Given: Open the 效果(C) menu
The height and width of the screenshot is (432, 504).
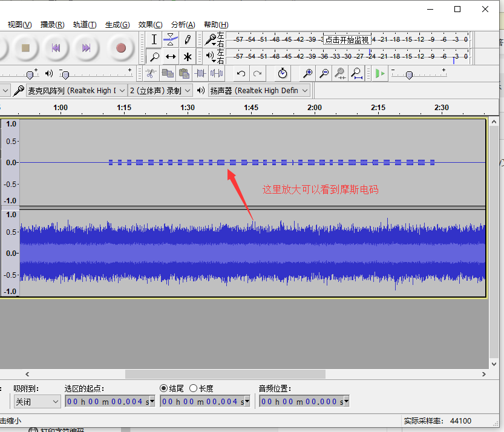Looking at the screenshot, I should (151, 24).
